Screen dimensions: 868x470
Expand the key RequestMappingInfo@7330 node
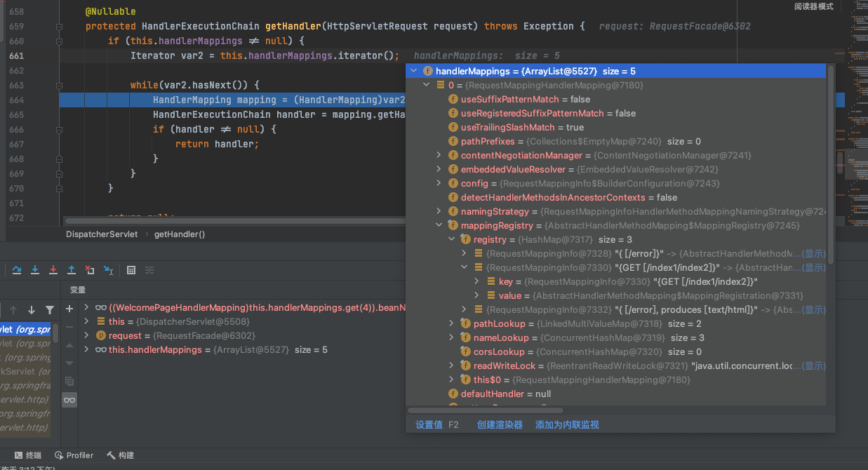(x=477, y=281)
